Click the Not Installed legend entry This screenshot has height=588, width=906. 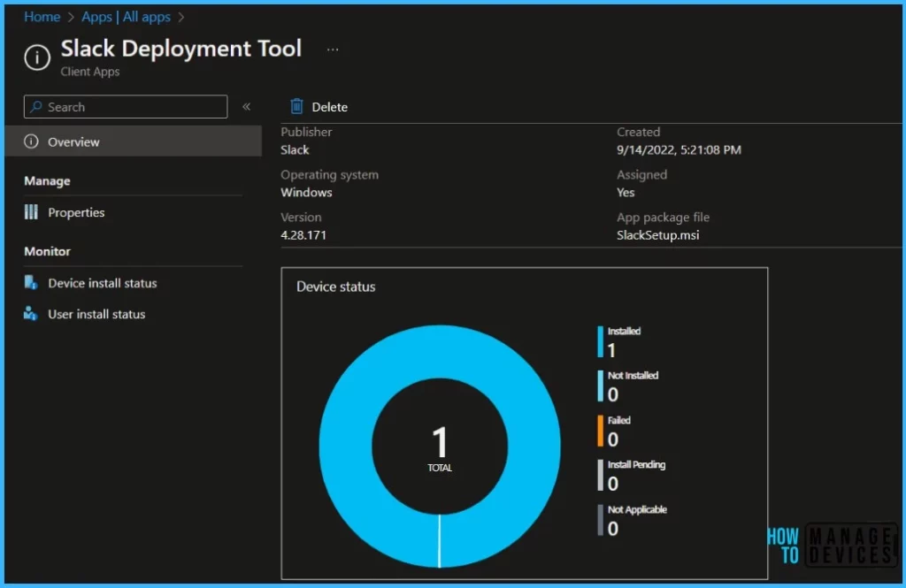pyautogui.click(x=628, y=386)
